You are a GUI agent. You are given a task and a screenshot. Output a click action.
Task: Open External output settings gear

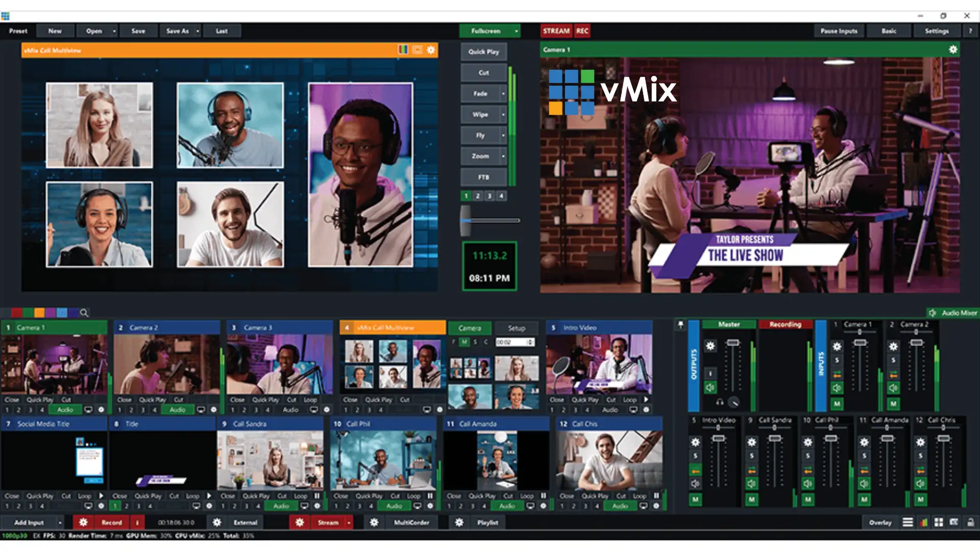[x=217, y=522]
